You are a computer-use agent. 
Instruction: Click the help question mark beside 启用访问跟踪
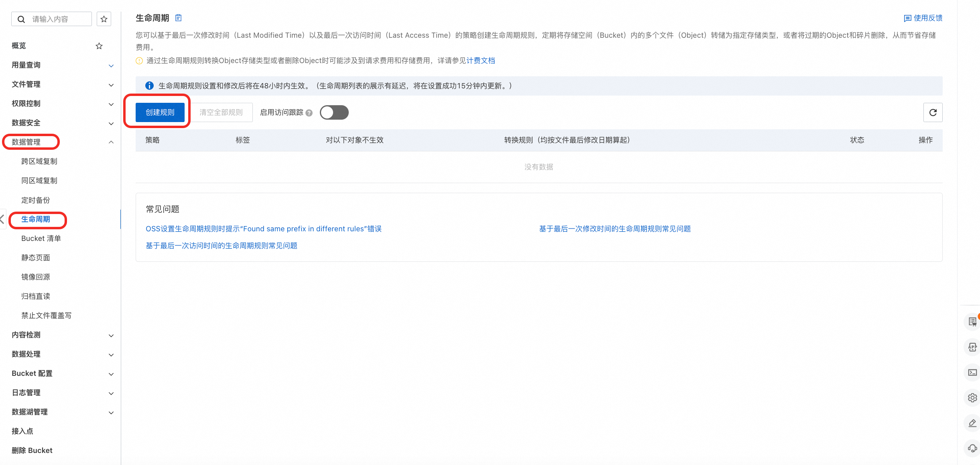[309, 113]
